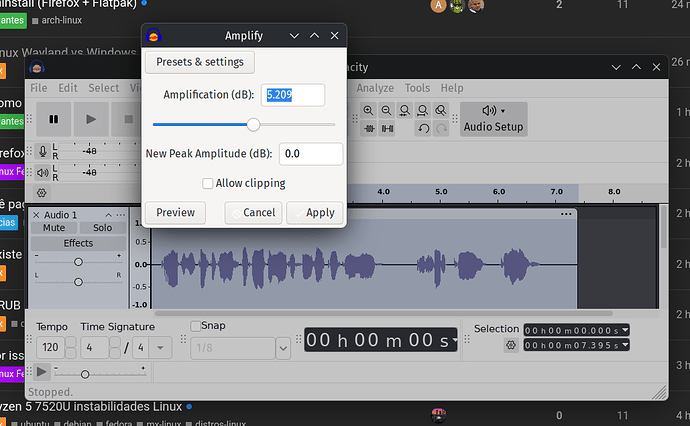Click the Undo arrow icon

(x=423, y=129)
